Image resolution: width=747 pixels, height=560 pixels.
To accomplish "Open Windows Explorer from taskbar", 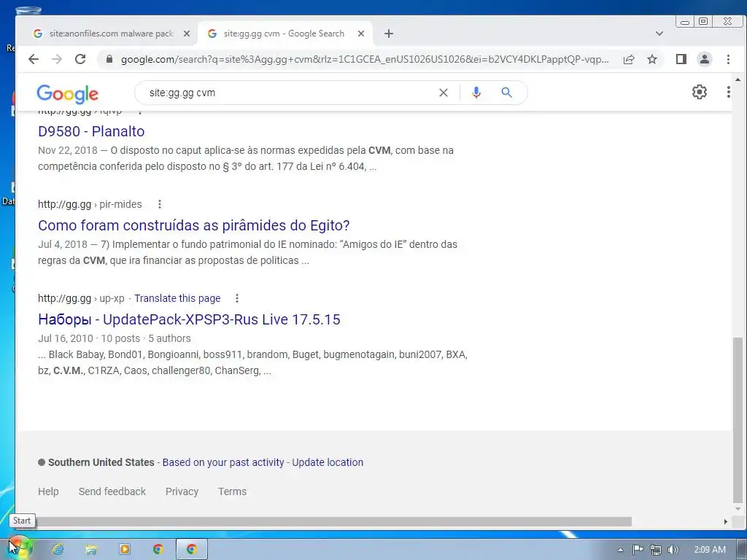I will [91, 549].
